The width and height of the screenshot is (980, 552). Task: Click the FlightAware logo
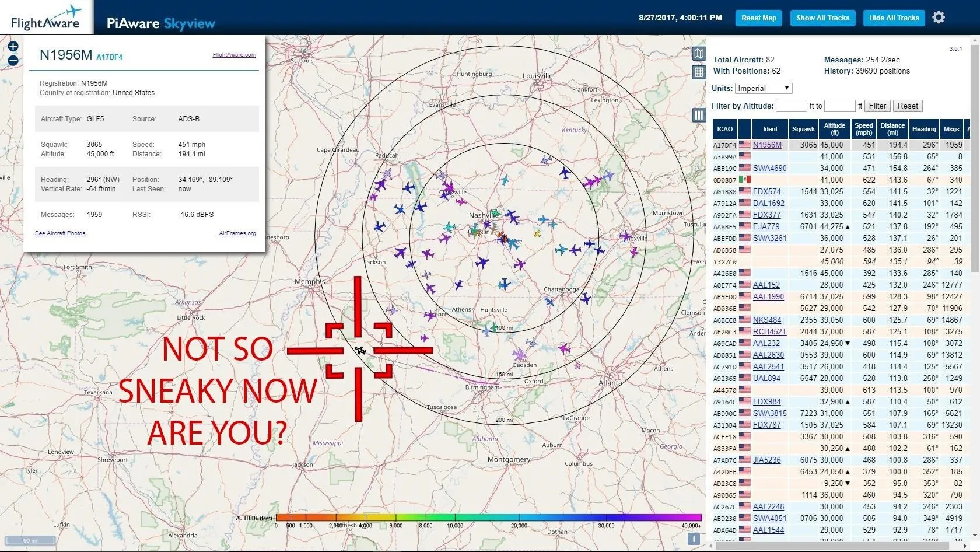point(45,18)
